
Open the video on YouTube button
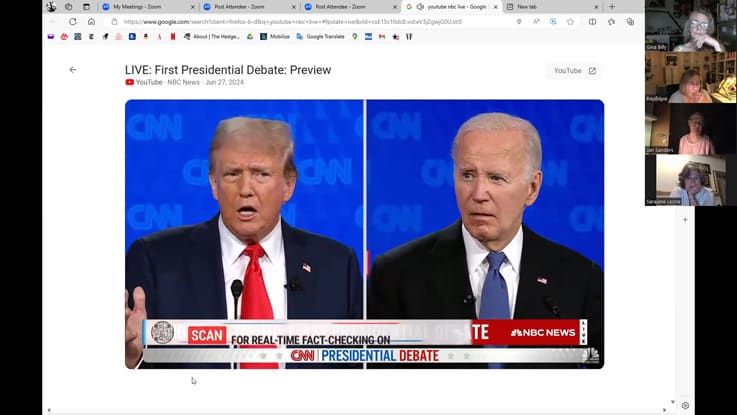575,70
